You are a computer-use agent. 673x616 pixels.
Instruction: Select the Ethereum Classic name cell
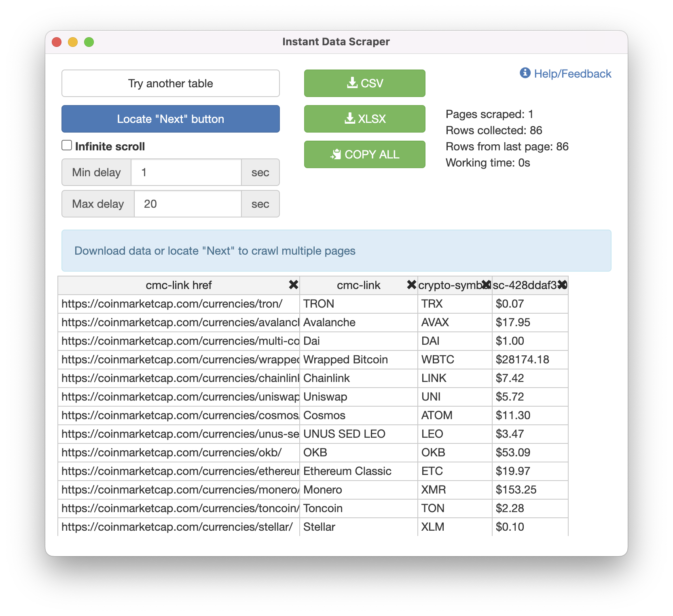tap(358, 471)
